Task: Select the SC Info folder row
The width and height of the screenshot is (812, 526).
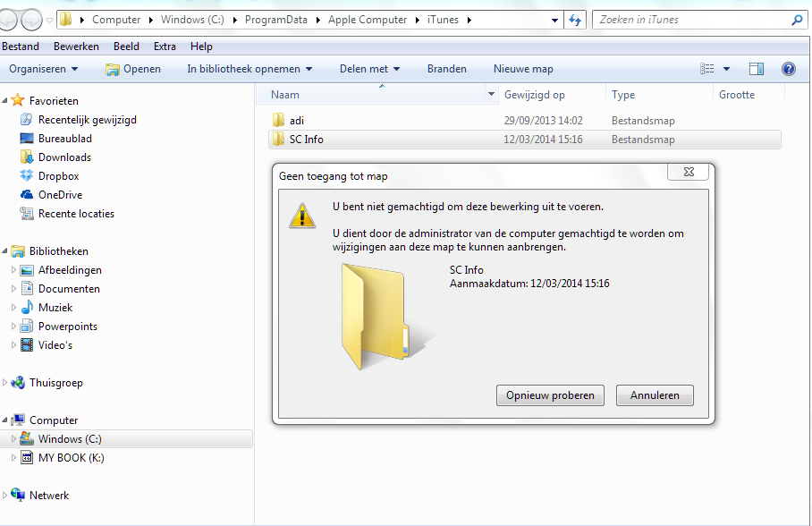Action: [x=525, y=140]
